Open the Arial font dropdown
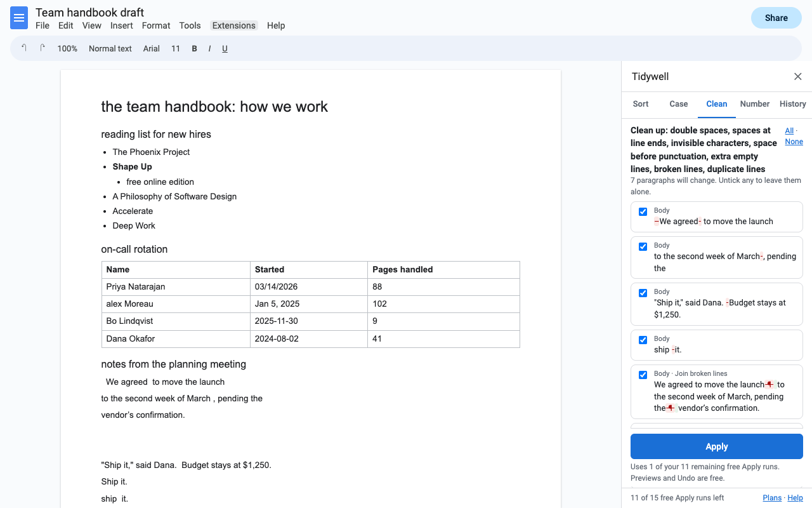Viewport: 812px width, 508px height. pyautogui.click(x=151, y=48)
